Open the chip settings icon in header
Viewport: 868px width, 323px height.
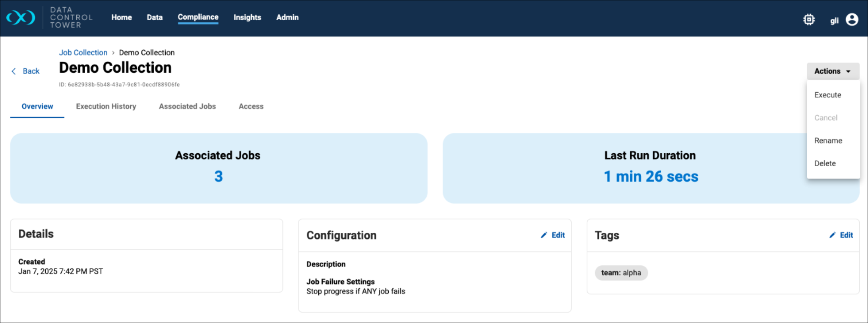809,19
